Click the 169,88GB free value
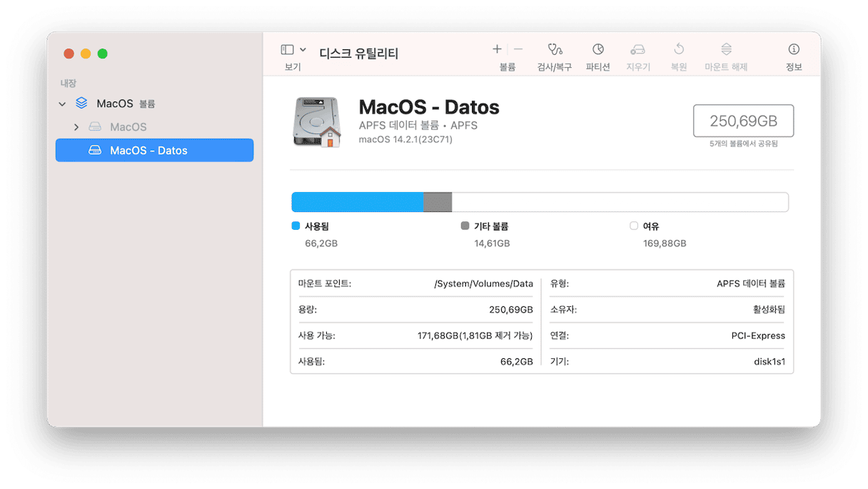The image size is (868, 489). [x=665, y=243]
